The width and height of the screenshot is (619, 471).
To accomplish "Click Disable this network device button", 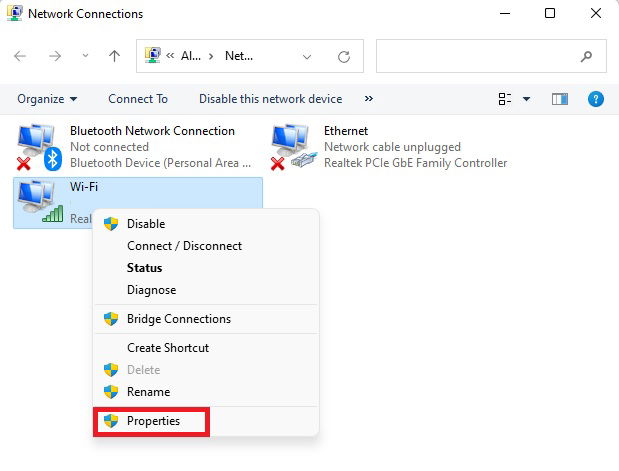I will tap(270, 99).
